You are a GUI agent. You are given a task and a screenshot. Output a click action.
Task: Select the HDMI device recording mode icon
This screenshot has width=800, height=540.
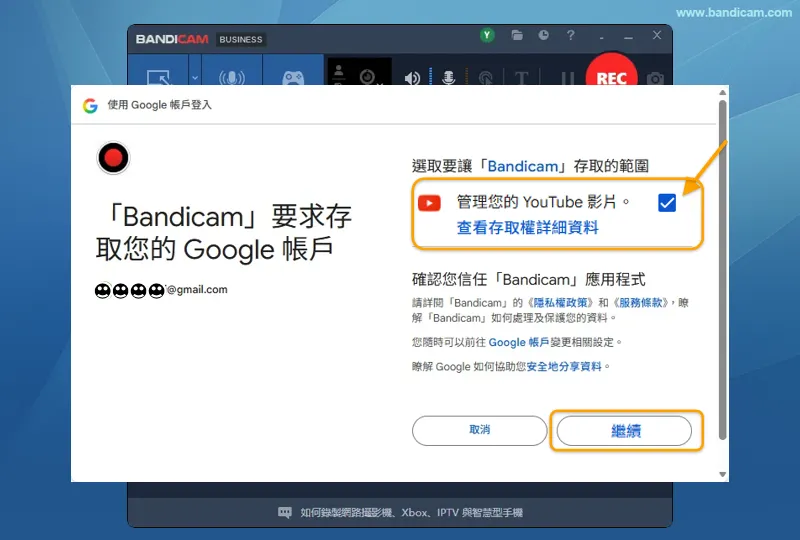pyautogui.click(x=232, y=78)
